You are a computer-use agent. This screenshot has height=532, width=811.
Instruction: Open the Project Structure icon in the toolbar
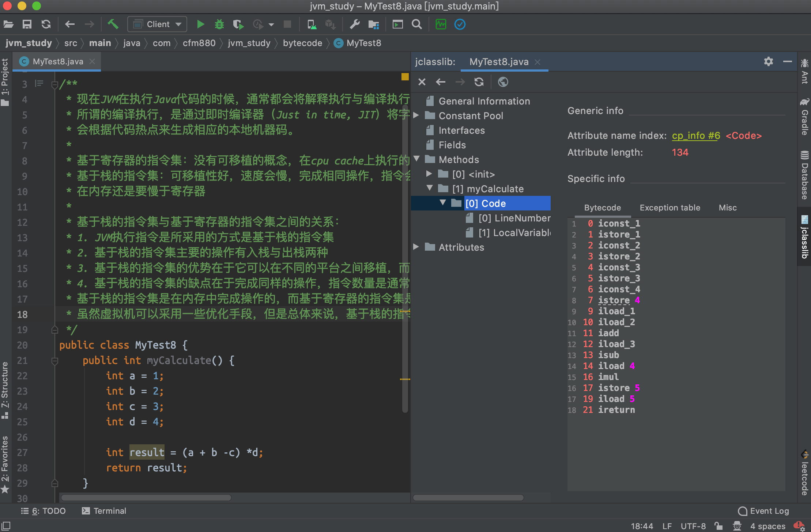click(x=373, y=24)
